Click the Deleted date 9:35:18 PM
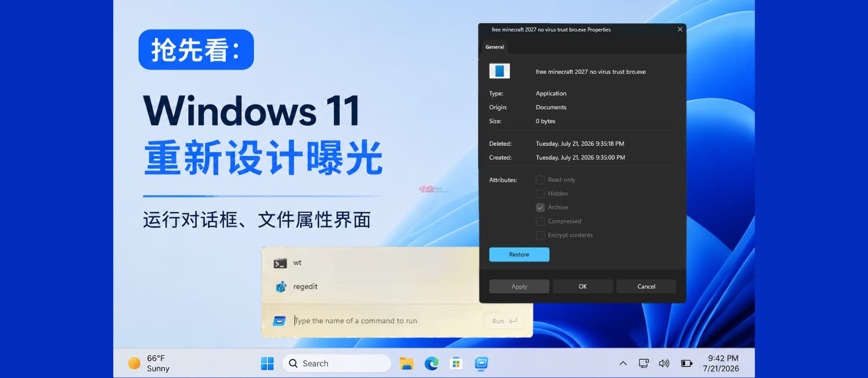The width and height of the screenshot is (868, 378). point(580,144)
